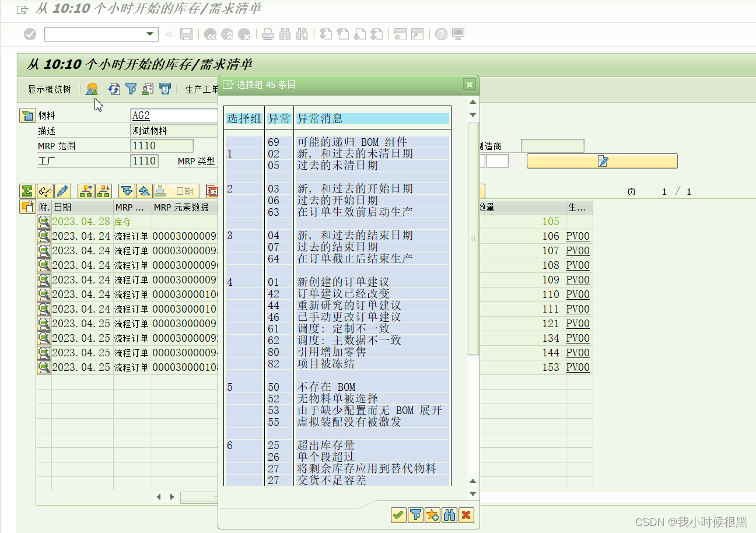Click the select-all copy icon left of table header

click(27, 206)
